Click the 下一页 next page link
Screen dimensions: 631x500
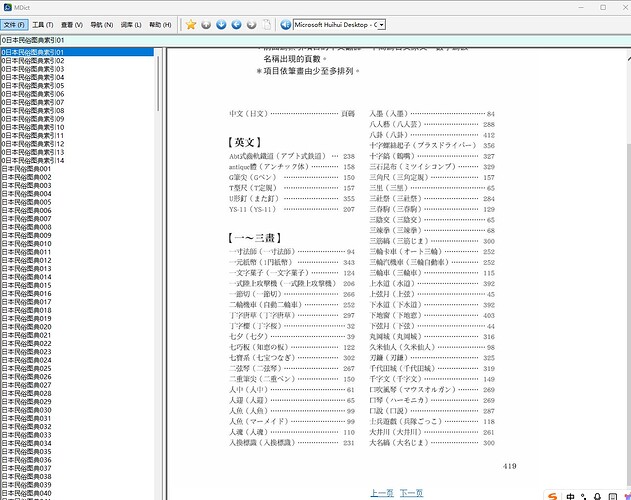tap(411, 492)
